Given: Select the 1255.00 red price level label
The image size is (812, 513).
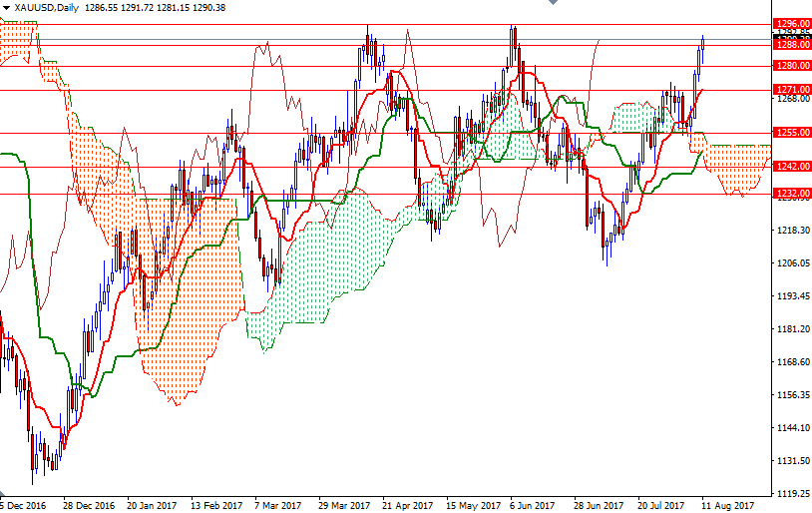Looking at the screenshot, I should [x=791, y=133].
